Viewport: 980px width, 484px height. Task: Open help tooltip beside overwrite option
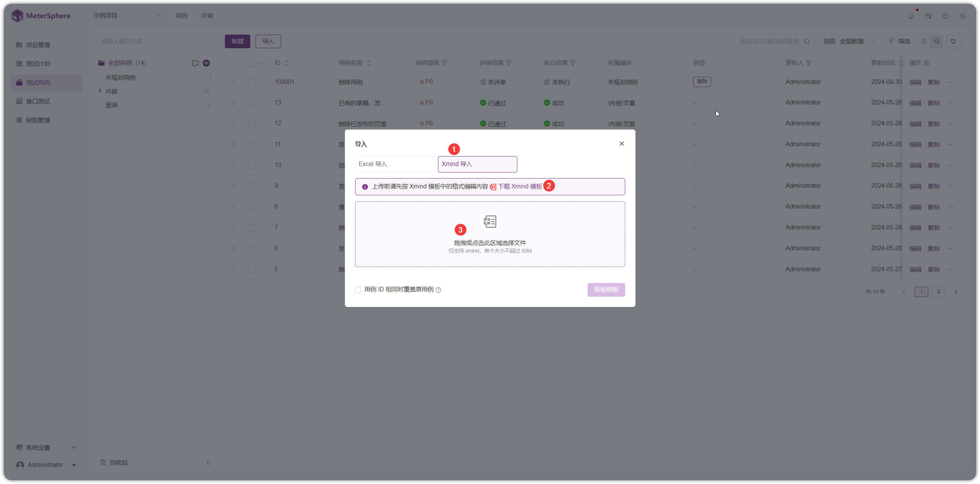tap(438, 290)
